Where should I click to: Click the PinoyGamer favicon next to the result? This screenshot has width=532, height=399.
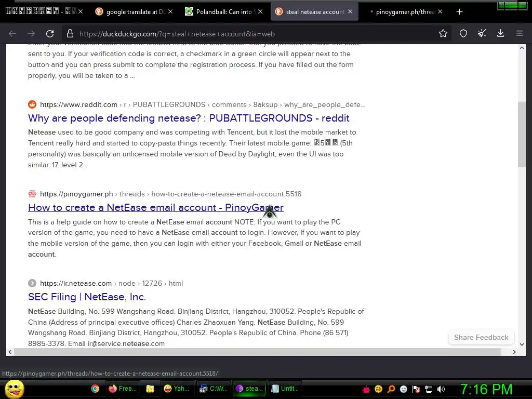[32, 194]
